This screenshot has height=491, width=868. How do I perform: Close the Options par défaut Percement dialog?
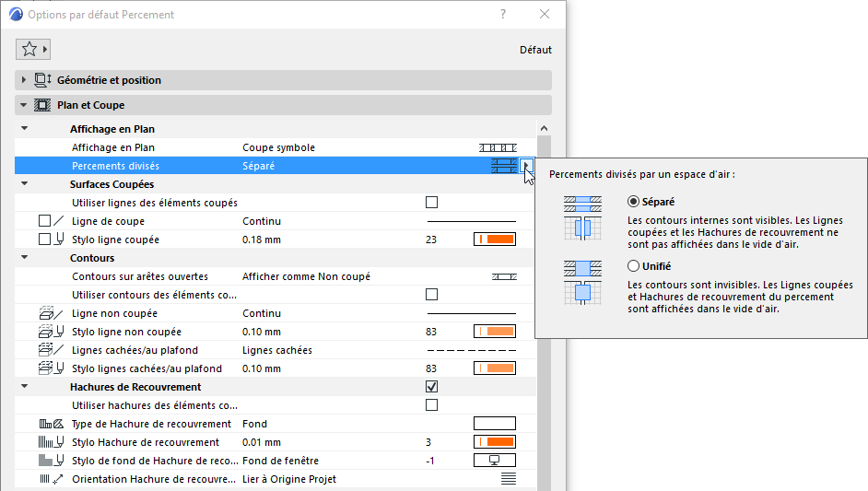pyautogui.click(x=545, y=15)
